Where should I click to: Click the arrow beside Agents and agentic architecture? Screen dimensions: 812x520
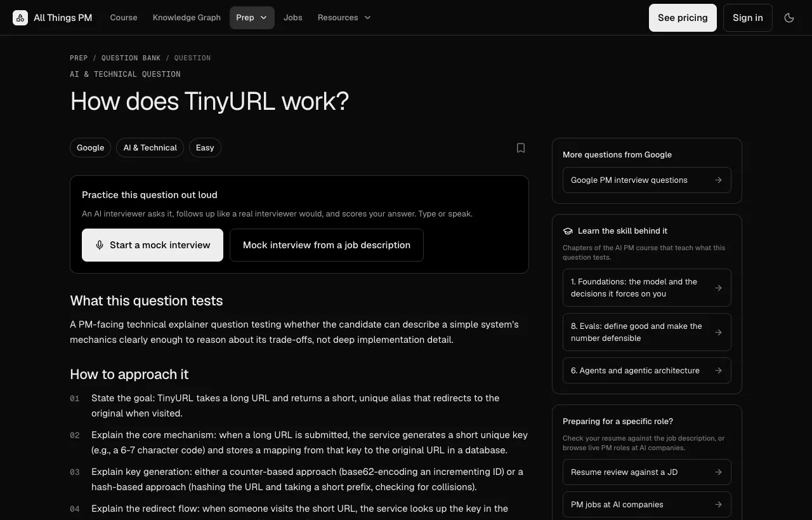[x=718, y=371]
